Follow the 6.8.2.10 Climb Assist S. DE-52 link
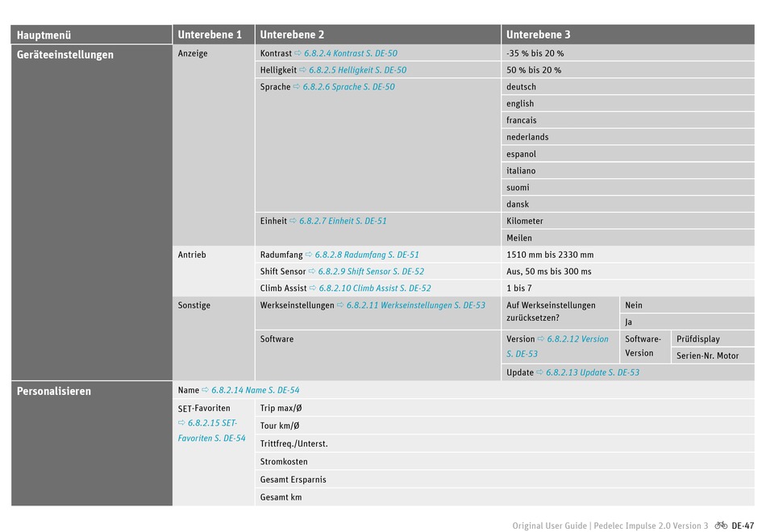This screenshot has width=766, height=532. tap(375, 289)
